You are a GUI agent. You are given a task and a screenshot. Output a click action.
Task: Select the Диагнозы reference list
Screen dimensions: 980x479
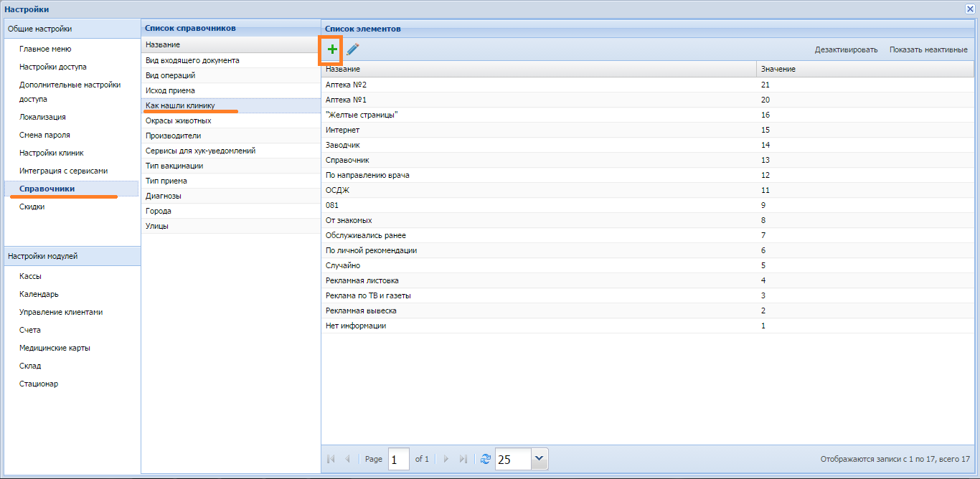point(164,196)
